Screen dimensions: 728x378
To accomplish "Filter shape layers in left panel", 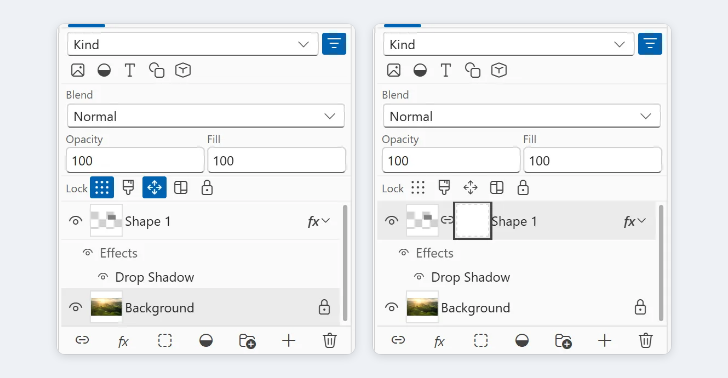I will [156, 70].
